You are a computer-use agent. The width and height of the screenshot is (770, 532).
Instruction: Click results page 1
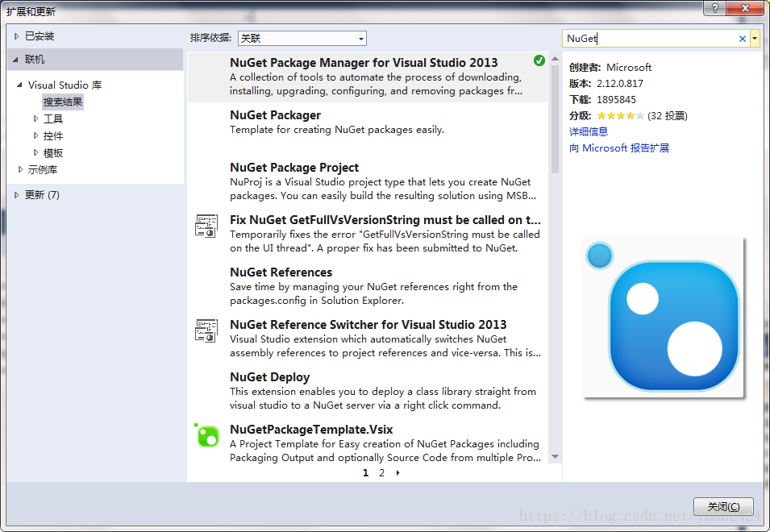(365, 472)
